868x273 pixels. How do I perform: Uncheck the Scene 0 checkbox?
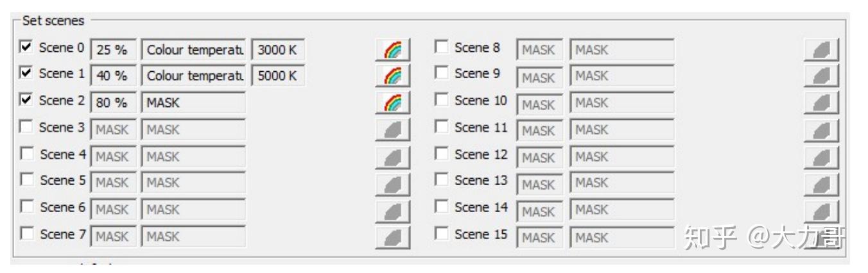(26, 47)
